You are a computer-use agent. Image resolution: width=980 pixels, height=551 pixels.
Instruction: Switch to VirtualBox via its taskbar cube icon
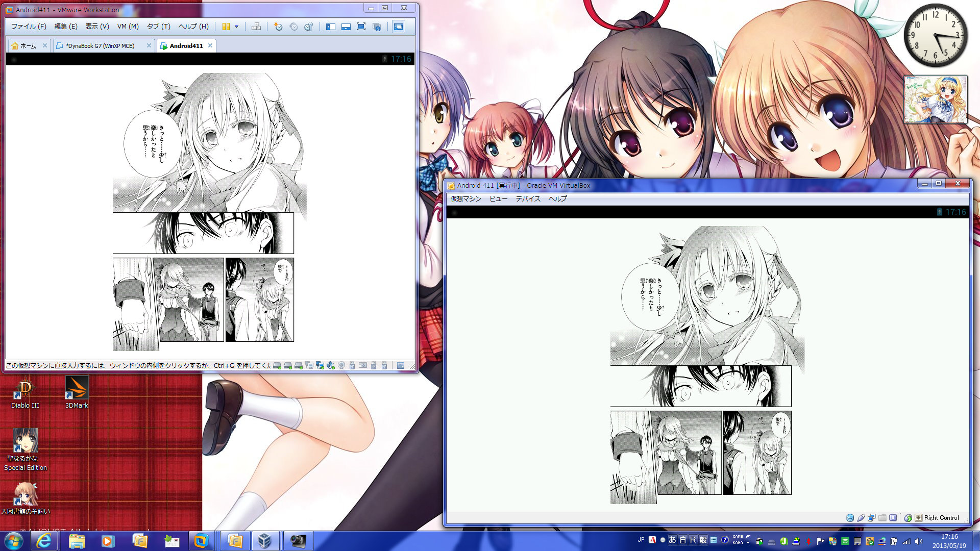click(x=264, y=541)
